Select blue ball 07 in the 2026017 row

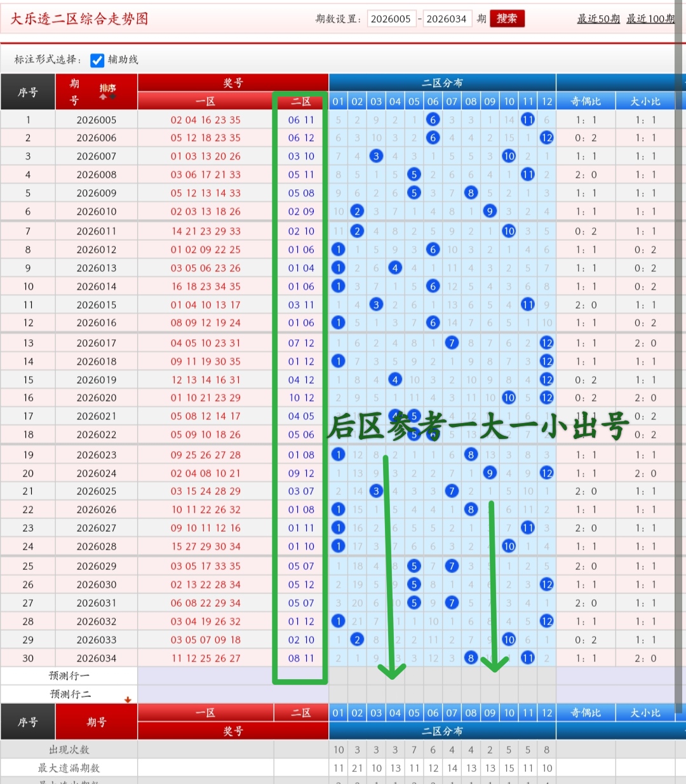(x=452, y=343)
